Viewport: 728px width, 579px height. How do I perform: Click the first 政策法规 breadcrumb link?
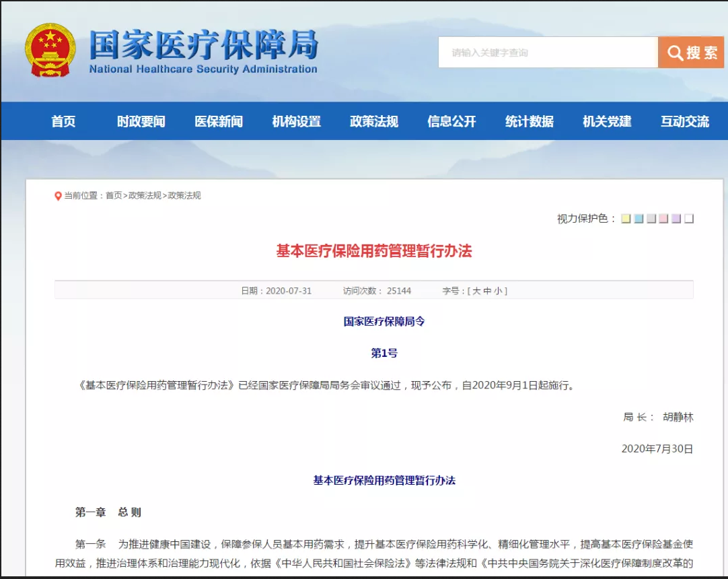coord(145,196)
